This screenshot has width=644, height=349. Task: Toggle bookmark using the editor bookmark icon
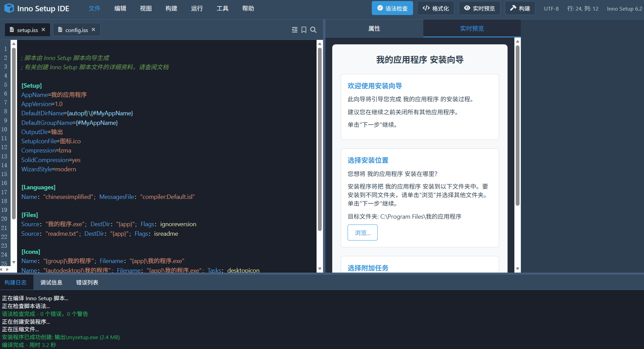tap(304, 30)
